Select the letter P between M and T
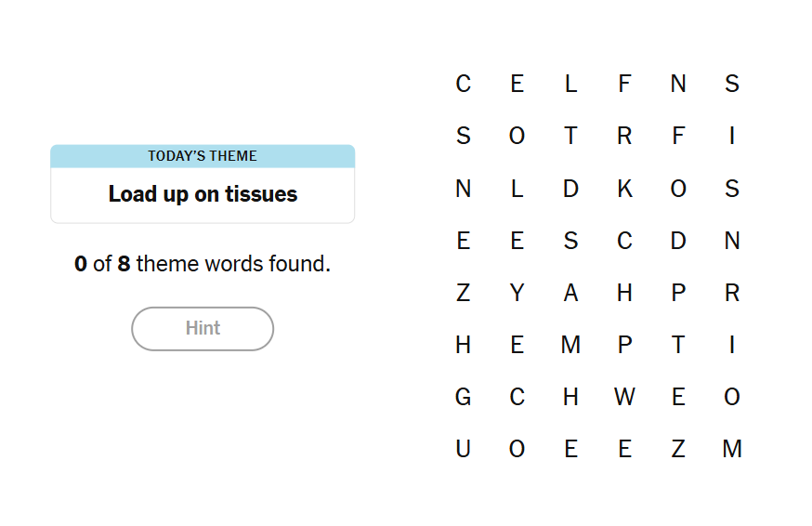 click(x=624, y=346)
